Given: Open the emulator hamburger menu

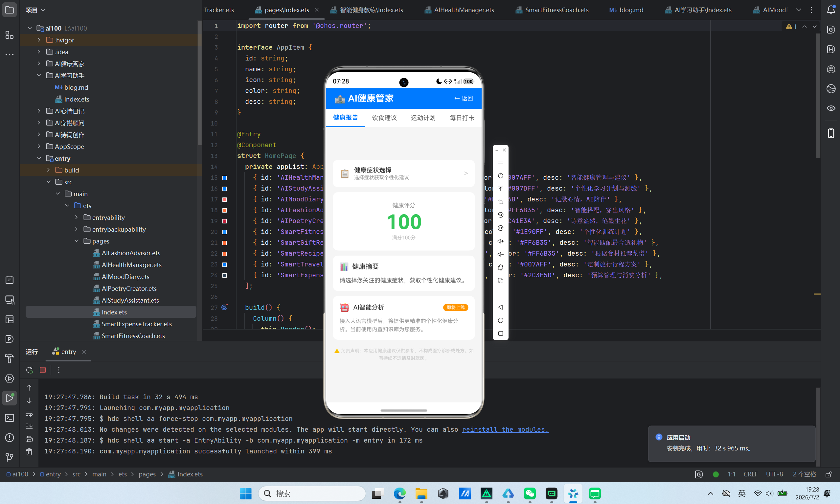Looking at the screenshot, I should pos(500,162).
